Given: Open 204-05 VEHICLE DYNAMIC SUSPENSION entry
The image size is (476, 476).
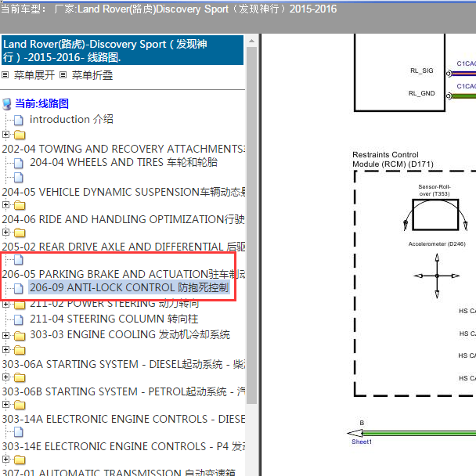Looking at the screenshot, I should (123, 192).
